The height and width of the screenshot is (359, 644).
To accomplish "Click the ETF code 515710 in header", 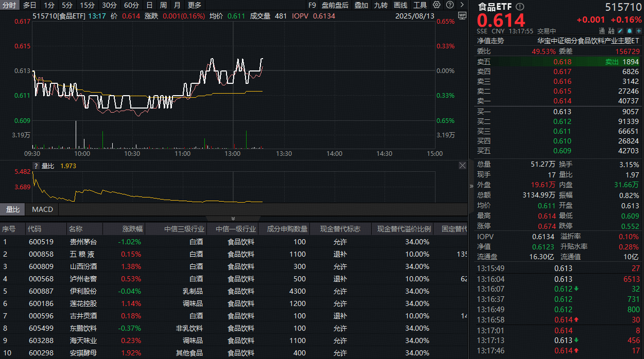I will pyautogui.click(x=622, y=7).
